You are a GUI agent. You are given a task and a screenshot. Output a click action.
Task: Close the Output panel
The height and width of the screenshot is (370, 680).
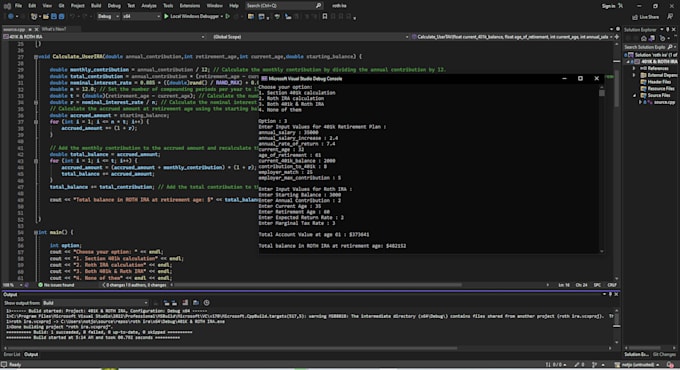coord(616,295)
